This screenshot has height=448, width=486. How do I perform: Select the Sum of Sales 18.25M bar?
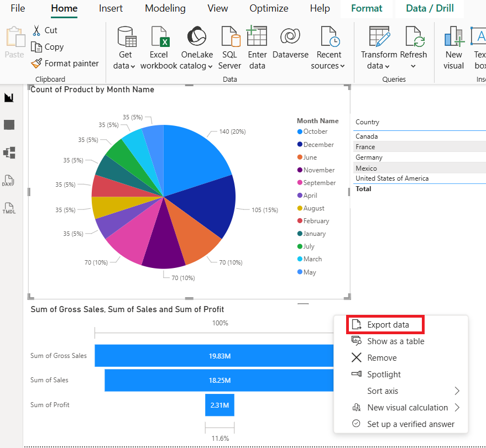click(219, 380)
